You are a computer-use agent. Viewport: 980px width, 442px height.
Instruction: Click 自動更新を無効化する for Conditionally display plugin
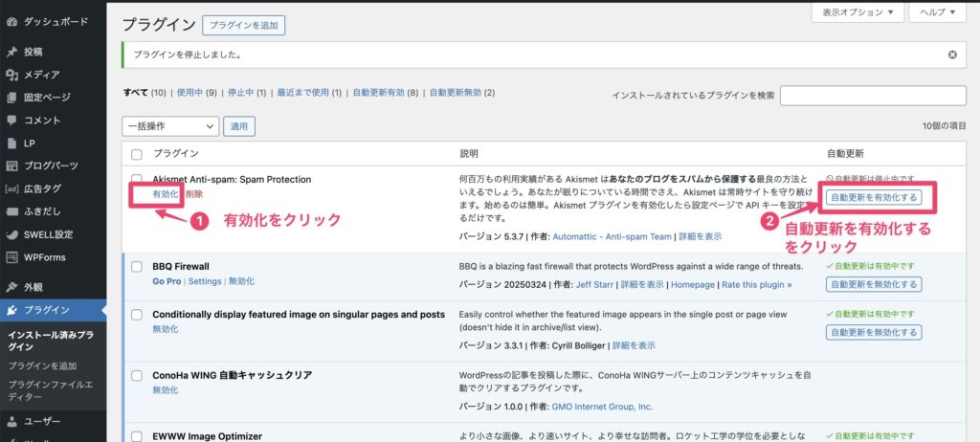pyautogui.click(x=874, y=332)
